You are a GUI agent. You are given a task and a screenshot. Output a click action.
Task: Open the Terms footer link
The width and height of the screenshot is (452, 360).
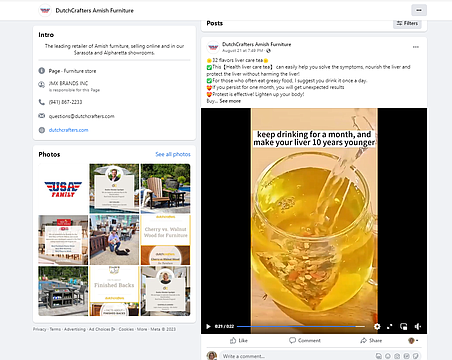(55, 329)
